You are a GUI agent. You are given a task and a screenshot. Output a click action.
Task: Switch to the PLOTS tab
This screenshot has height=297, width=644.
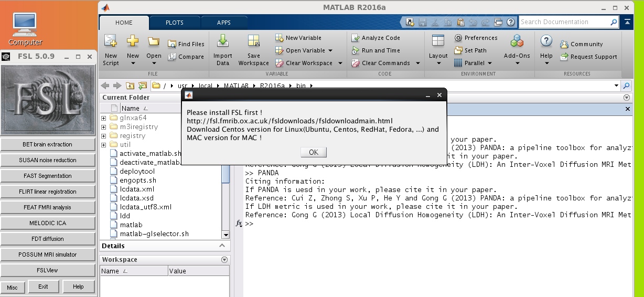[174, 23]
